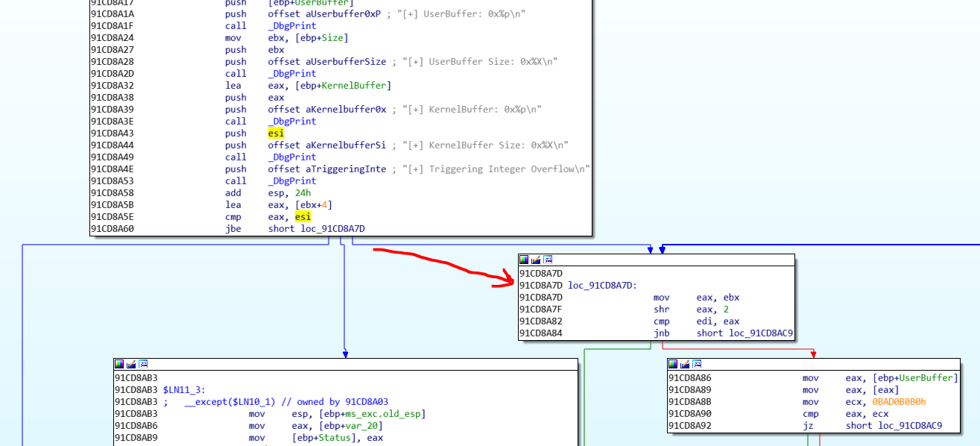Click the pencil icon on the loc_91CD8A7D node
The height and width of the screenshot is (446, 980).
[x=536, y=260]
